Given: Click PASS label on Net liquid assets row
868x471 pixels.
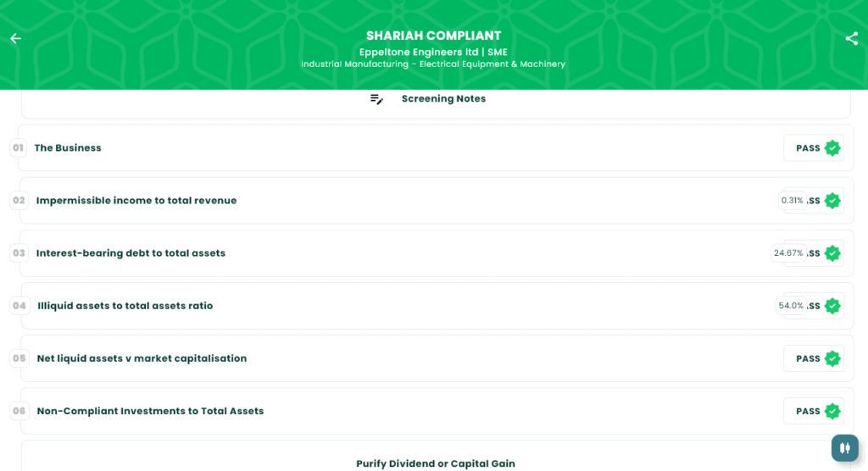Looking at the screenshot, I should pos(808,358).
